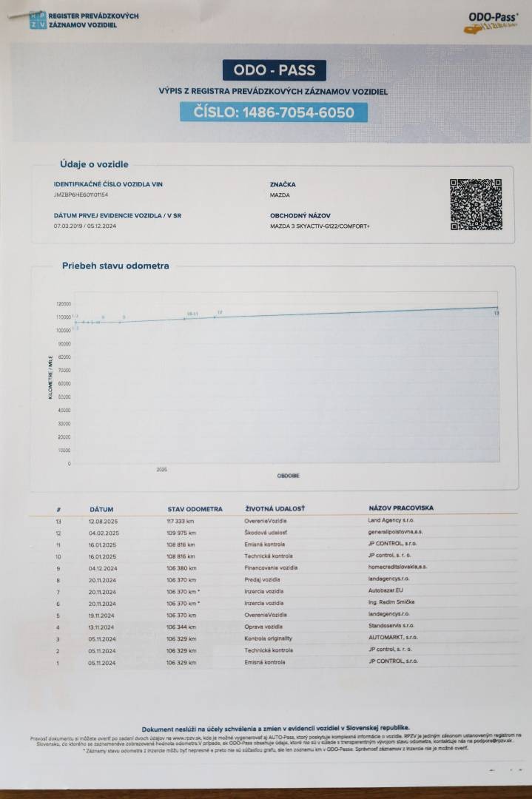Click the odometer value 106 344 km

pyautogui.click(x=181, y=627)
